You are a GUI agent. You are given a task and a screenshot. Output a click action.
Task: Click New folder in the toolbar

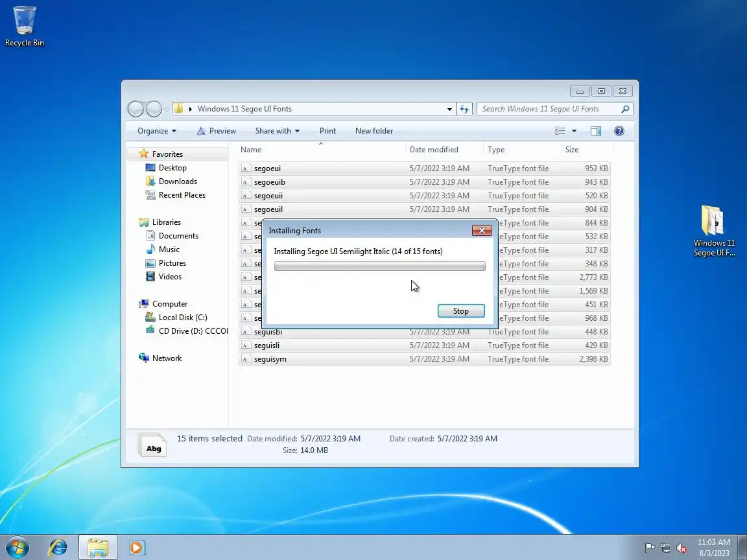click(x=374, y=131)
